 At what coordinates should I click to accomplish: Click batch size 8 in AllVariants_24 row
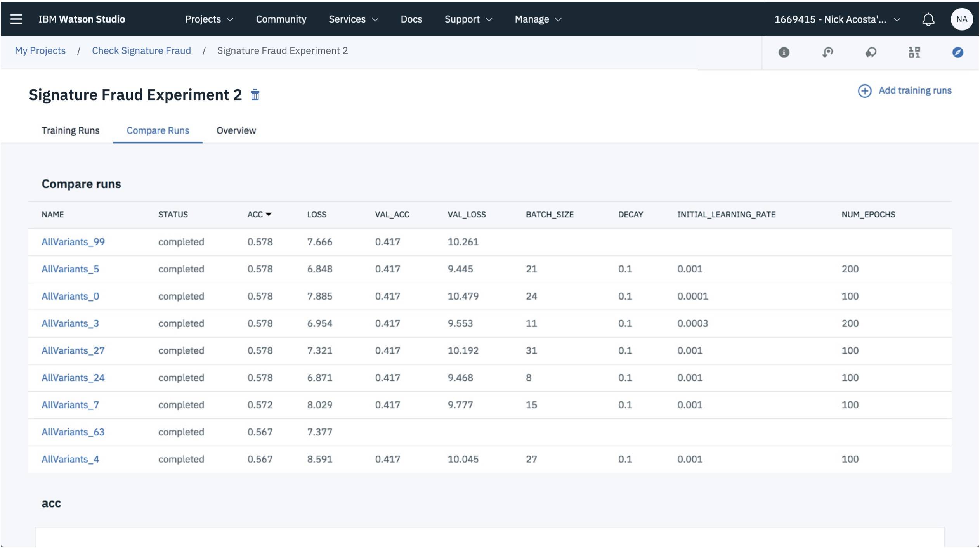click(x=528, y=378)
